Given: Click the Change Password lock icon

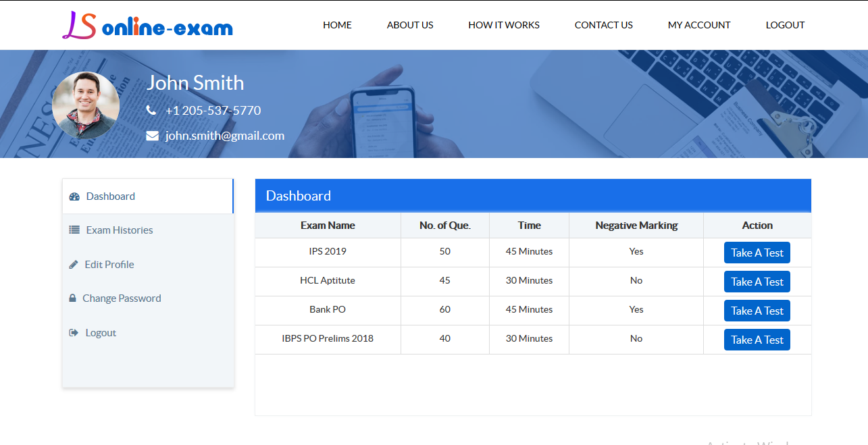Looking at the screenshot, I should click(72, 298).
